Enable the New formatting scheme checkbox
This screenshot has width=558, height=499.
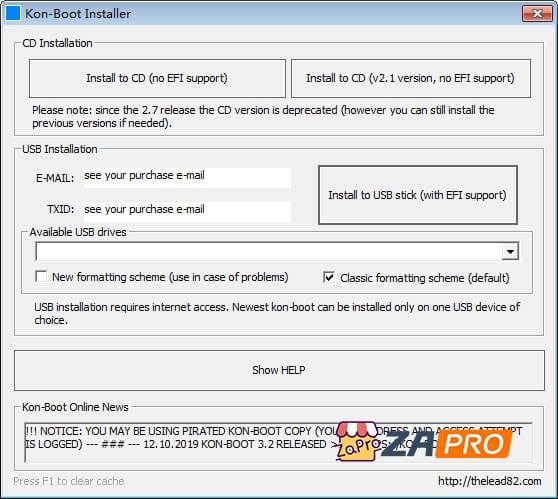pyautogui.click(x=41, y=277)
